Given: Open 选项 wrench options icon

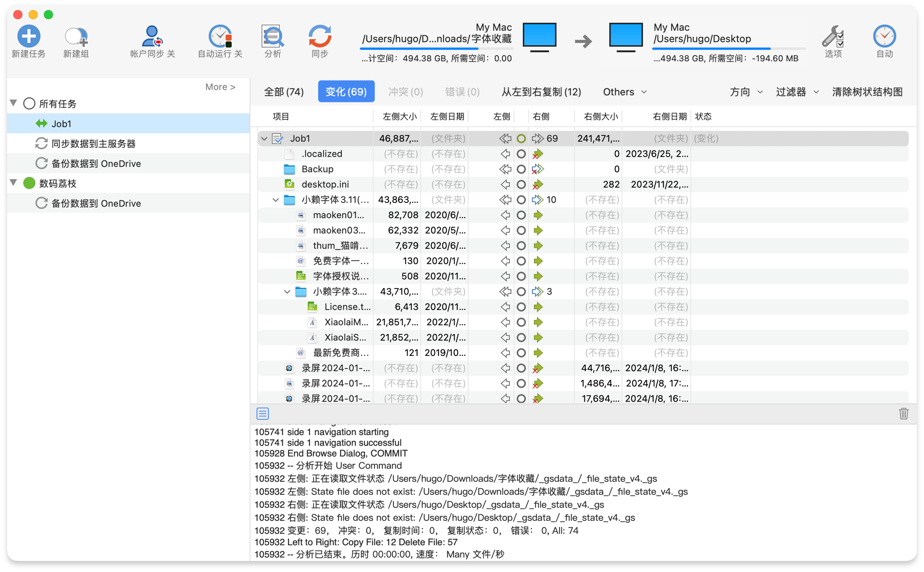Looking at the screenshot, I should pyautogui.click(x=833, y=36).
